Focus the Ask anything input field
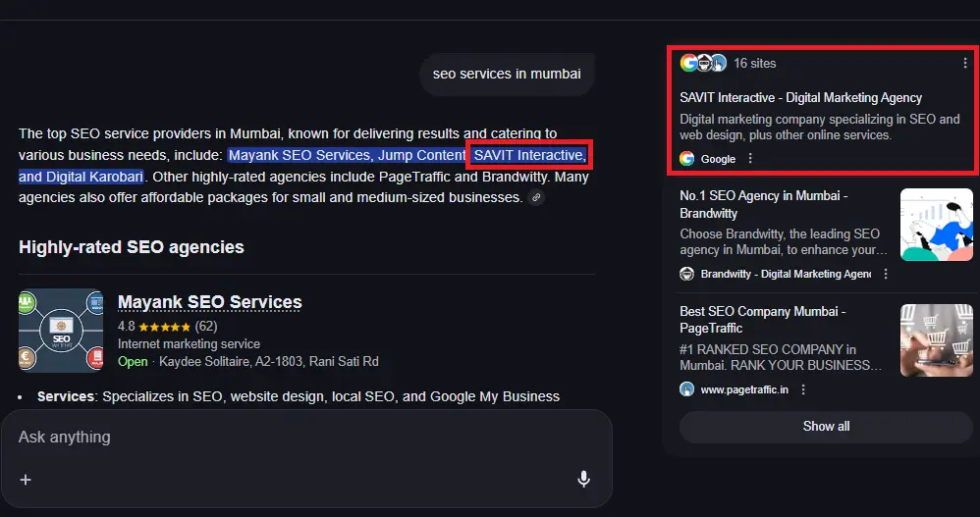The height and width of the screenshot is (517, 980). click(x=295, y=437)
